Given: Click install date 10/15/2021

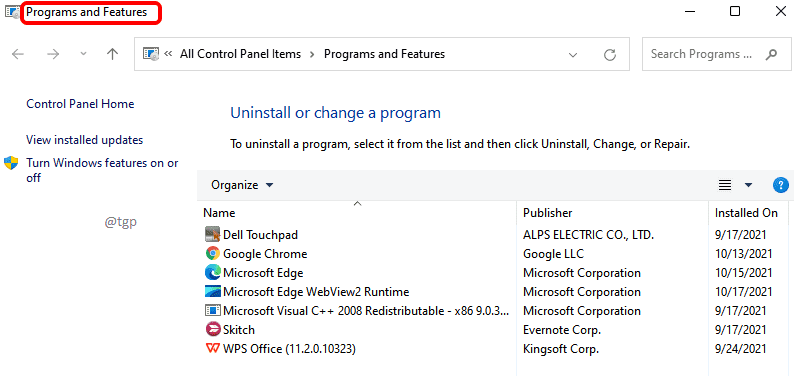Looking at the screenshot, I should (x=744, y=273).
